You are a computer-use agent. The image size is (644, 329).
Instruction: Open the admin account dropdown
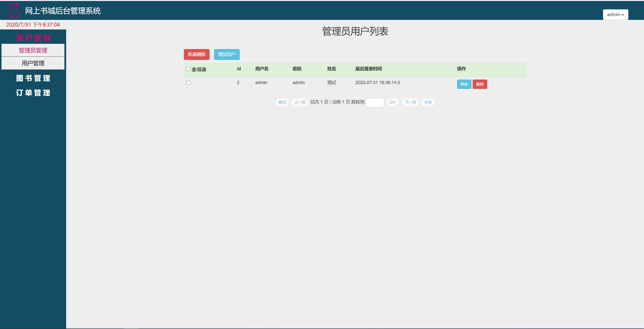click(x=615, y=15)
